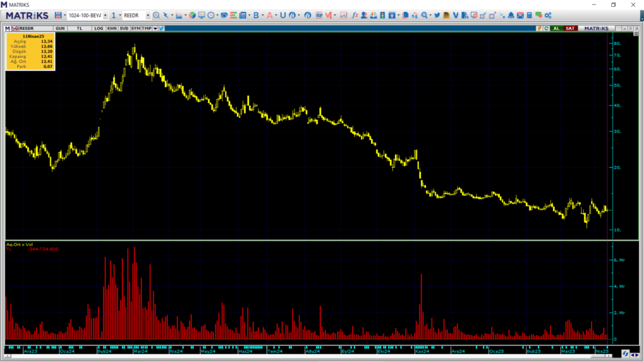This screenshot has height=362, width=644.
Task: Click the blue U toolbar icon
Action: click(x=282, y=15)
